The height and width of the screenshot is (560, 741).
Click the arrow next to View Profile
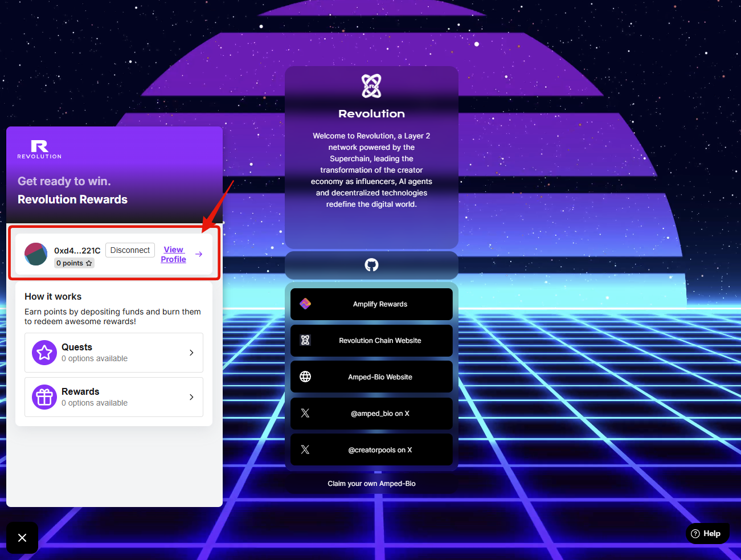[x=199, y=254]
